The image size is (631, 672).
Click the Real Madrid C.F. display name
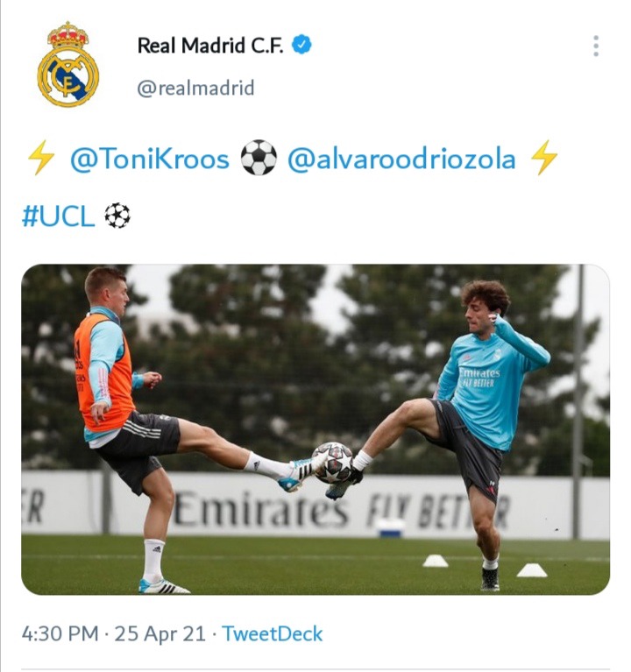210,45
